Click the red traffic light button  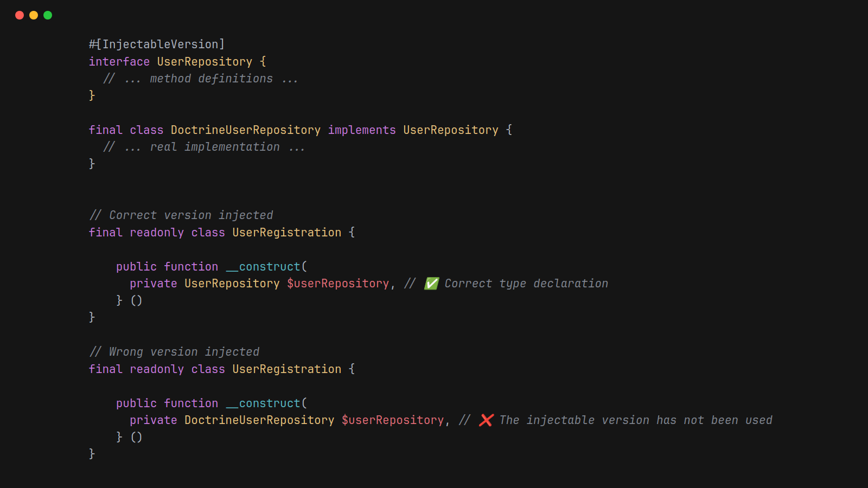[x=20, y=15]
